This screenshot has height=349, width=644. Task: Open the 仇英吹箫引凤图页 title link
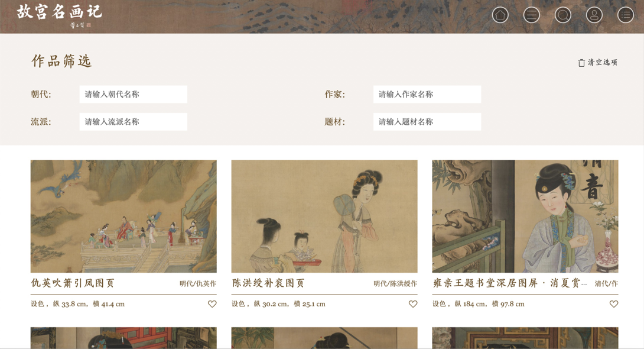point(73,283)
